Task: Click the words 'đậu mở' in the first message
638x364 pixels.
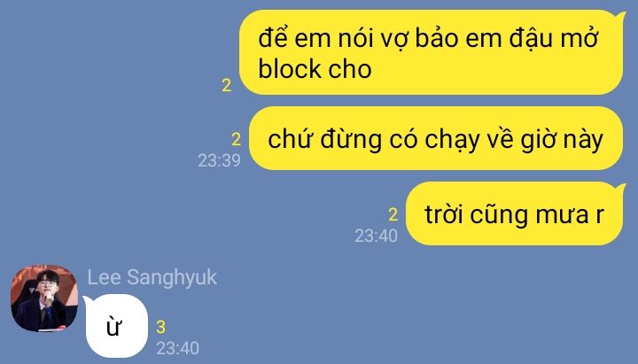Action: (x=553, y=38)
